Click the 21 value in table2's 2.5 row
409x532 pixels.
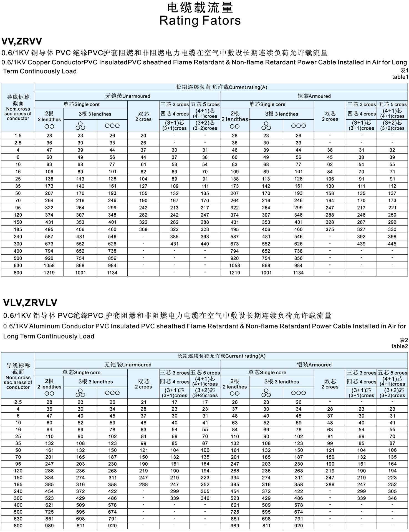click(x=143, y=402)
